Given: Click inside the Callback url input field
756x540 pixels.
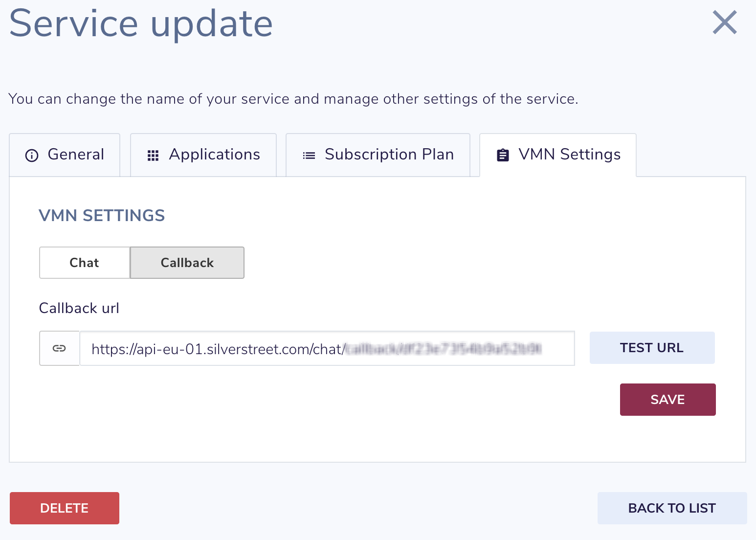Looking at the screenshot, I should pyautogui.click(x=328, y=348).
